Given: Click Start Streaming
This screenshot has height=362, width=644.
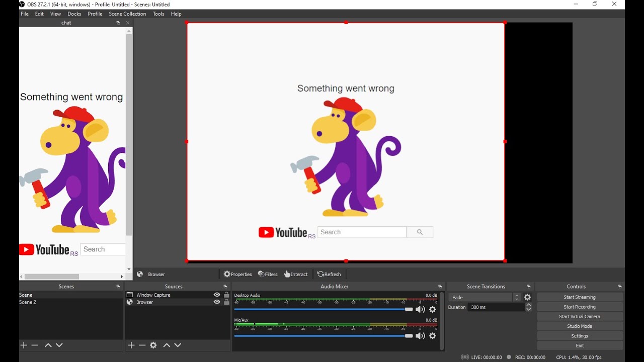Looking at the screenshot, I should [x=580, y=298].
